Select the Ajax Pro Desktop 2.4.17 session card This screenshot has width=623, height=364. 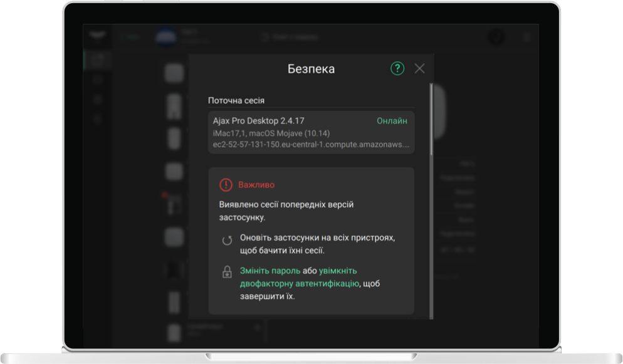click(311, 132)
